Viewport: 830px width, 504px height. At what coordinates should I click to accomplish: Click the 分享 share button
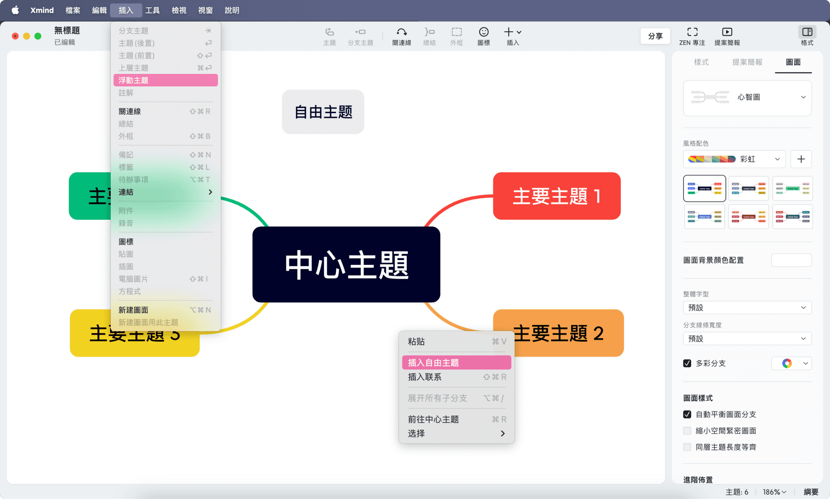655,36
